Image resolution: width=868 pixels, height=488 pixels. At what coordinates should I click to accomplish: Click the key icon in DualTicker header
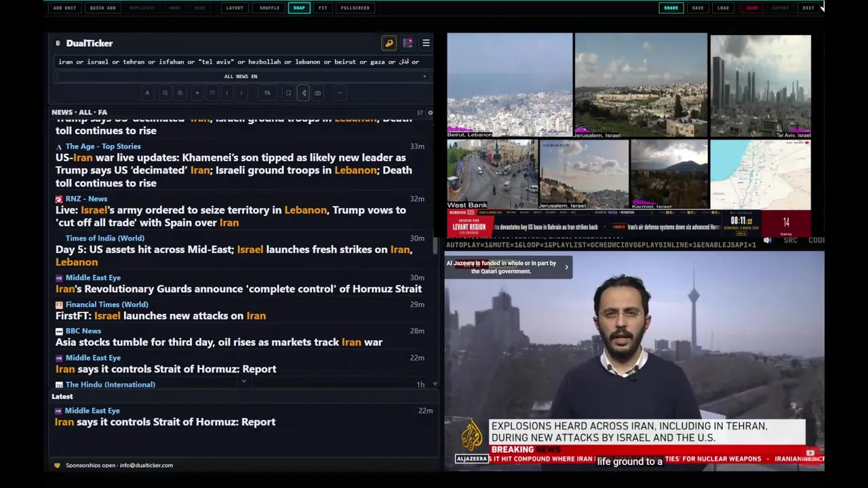[x=389, y=43]
